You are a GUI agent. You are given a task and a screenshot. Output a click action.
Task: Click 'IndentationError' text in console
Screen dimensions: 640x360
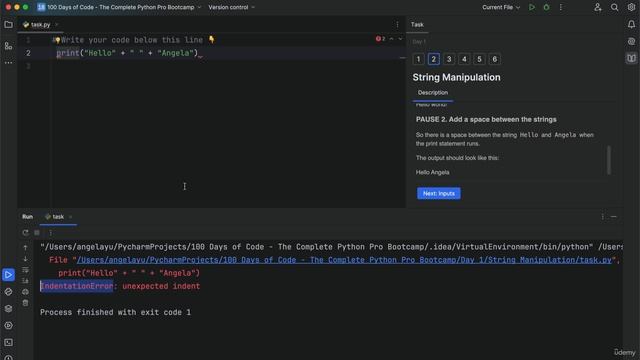pos(77,286)
